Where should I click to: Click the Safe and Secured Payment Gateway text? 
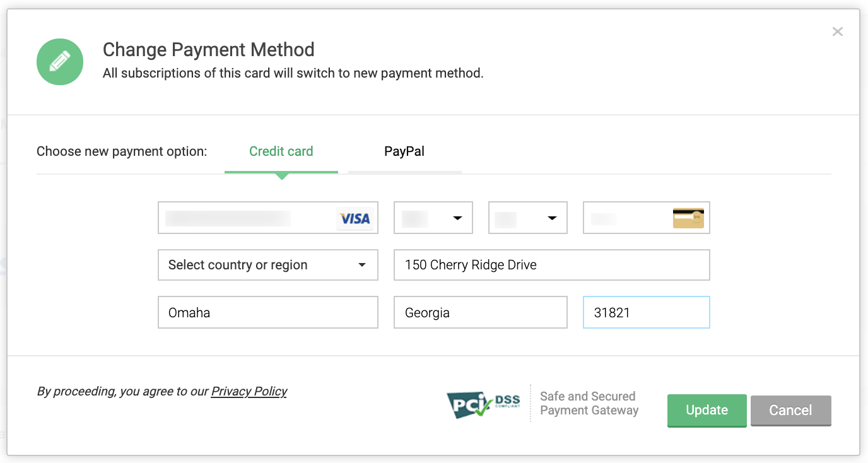589,403
